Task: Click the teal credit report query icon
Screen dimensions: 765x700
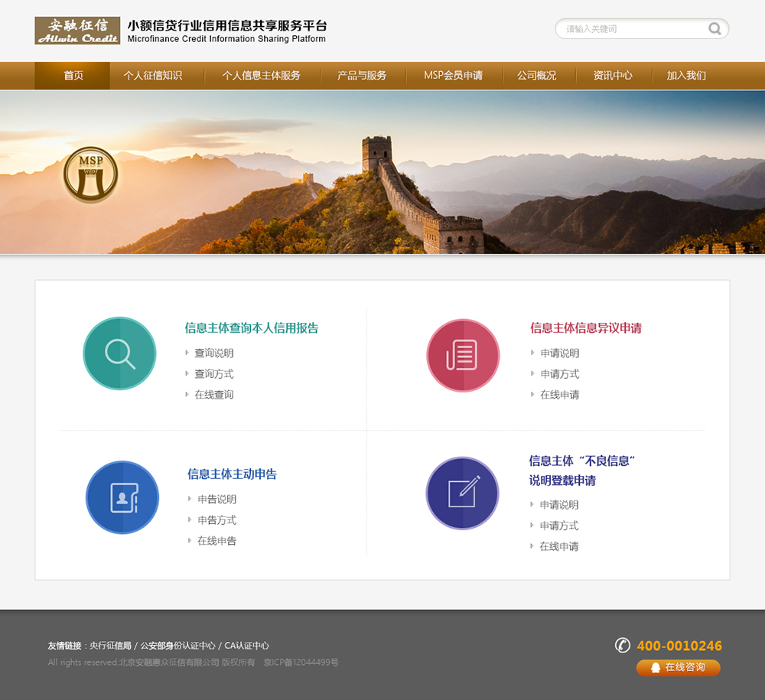Action: [x=119, y=353]
